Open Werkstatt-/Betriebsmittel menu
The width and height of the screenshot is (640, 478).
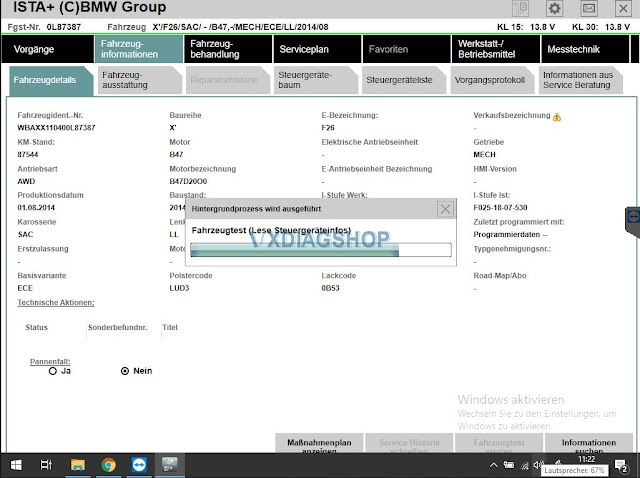(496, 49)
